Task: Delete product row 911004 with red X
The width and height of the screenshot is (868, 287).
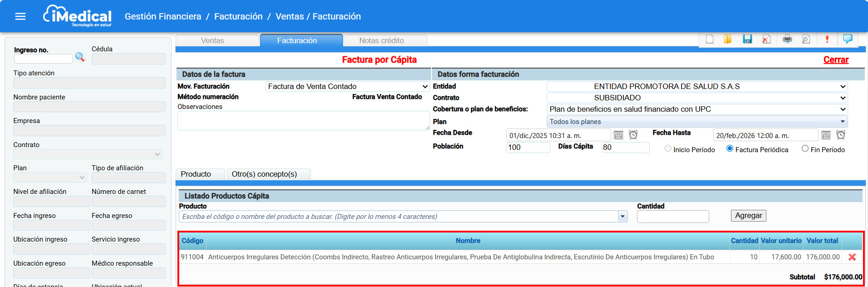Action: pos(852,257)
